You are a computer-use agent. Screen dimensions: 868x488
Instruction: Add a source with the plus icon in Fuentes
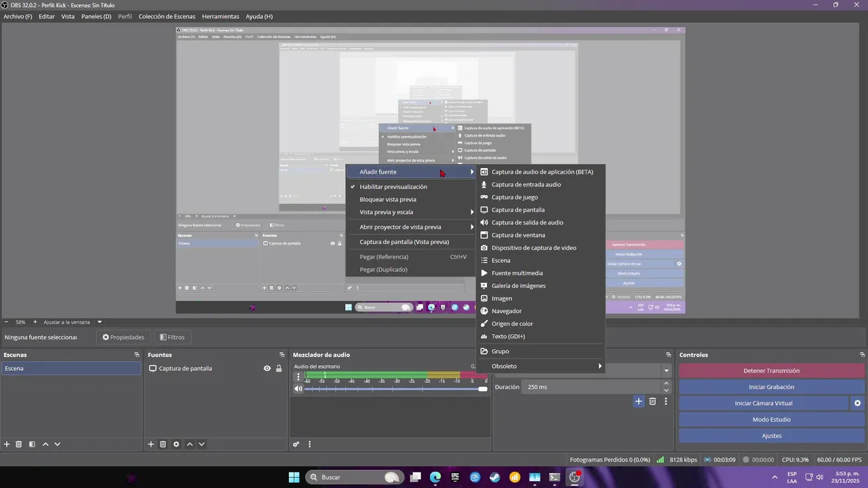click(151, 445)
